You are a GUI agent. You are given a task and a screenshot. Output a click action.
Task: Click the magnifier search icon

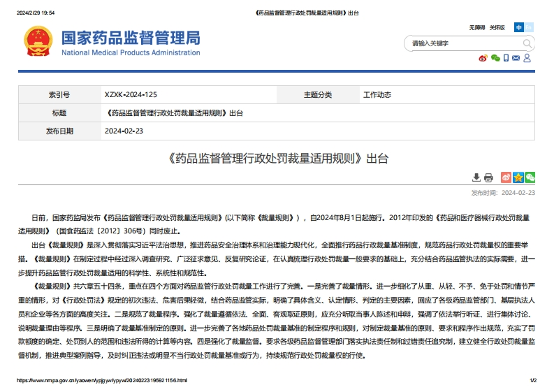point(527,43)
